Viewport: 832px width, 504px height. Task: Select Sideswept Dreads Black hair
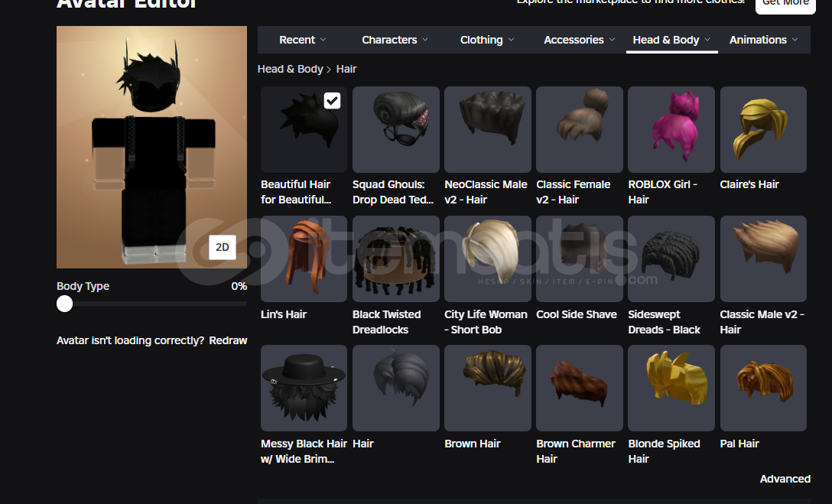(671, 259)
